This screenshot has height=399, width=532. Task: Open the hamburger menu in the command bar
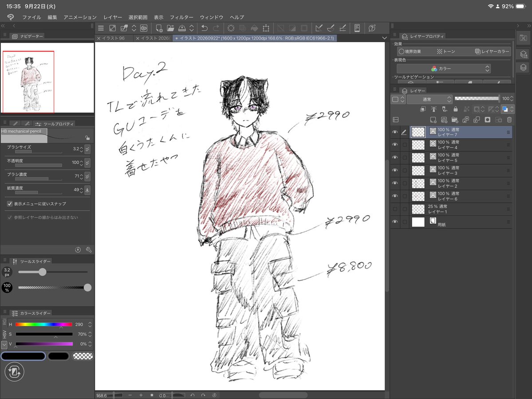pyautogui.click(x=101, y=28)
